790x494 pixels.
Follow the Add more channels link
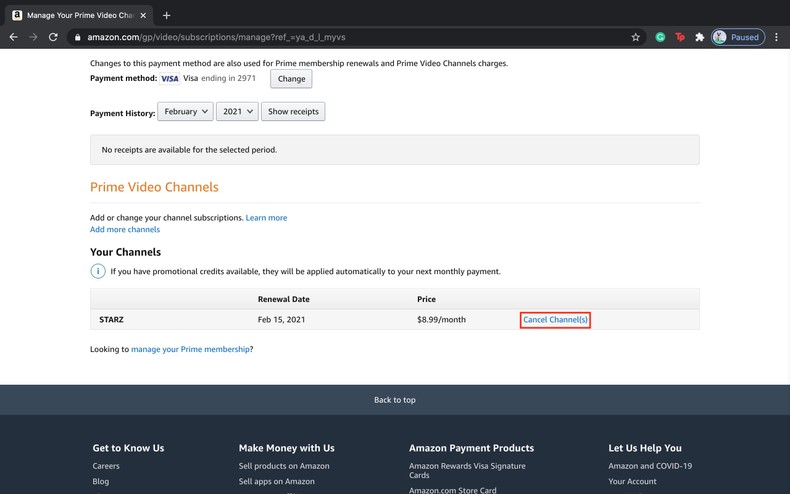[x=125, y=230]
